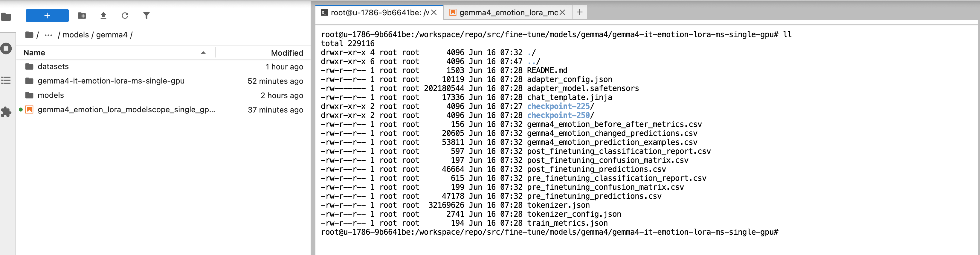
Task: Refresh the file browser list
Action: (x=125, y=16)
